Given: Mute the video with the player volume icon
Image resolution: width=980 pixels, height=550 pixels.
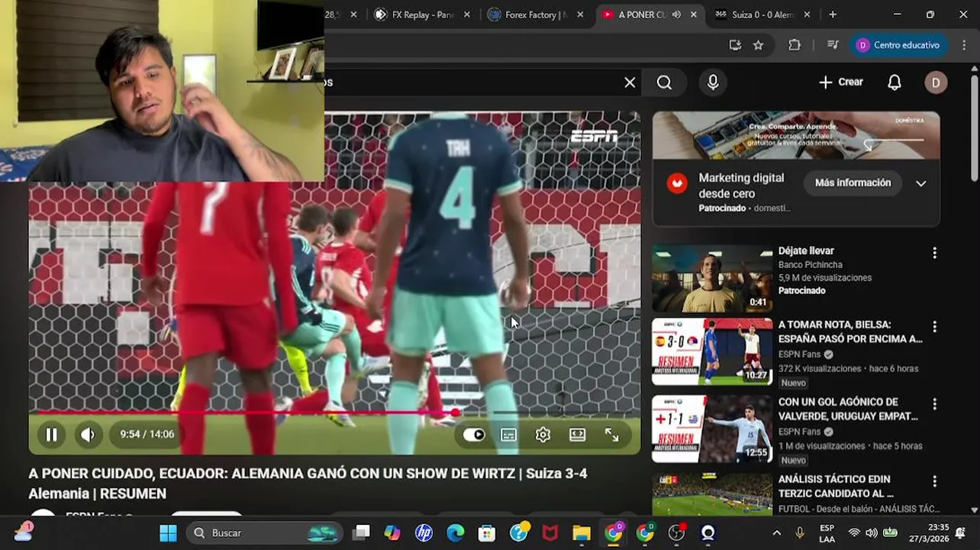Looking at the screenshot, I should tap(88, 435).
